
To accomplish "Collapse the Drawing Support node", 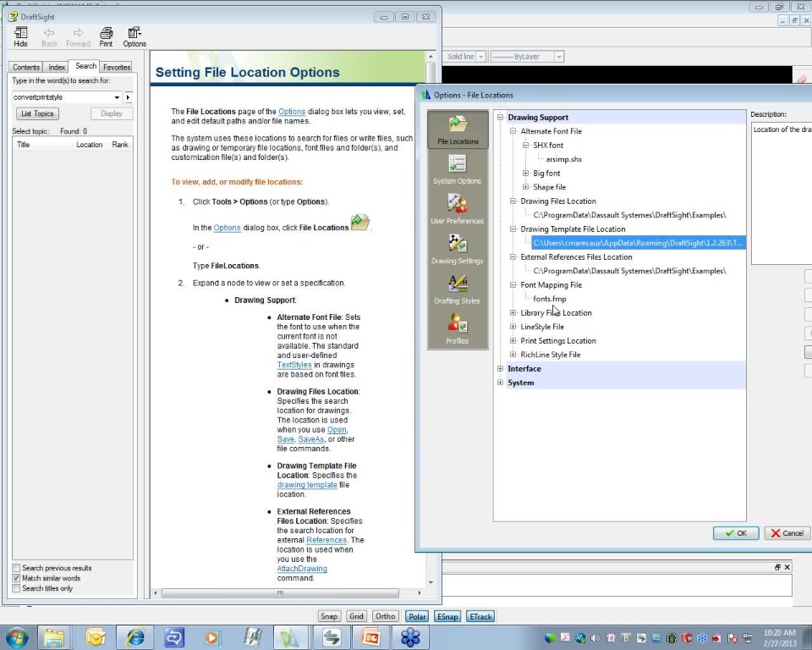I will 500,117.
